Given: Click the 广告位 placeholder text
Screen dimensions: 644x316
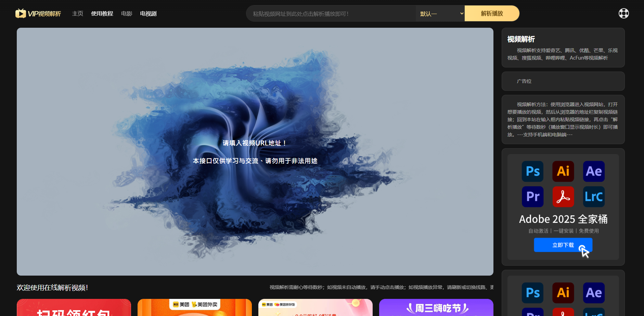Looking at the screenshot, I should (x=524, y=81).
